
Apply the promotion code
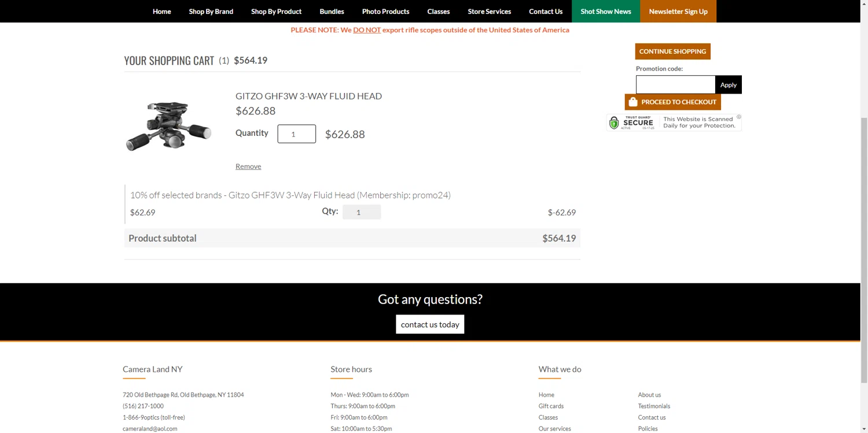point(729,84)
